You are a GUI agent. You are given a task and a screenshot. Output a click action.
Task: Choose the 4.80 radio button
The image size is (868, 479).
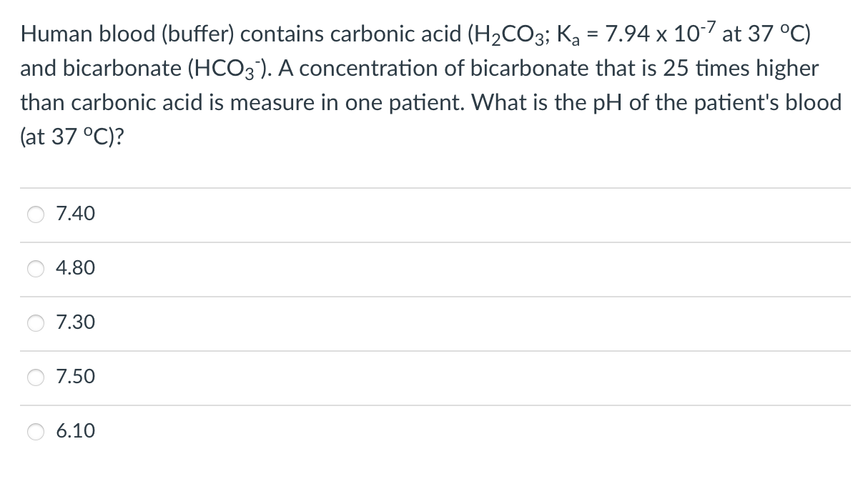click(36, 269)
